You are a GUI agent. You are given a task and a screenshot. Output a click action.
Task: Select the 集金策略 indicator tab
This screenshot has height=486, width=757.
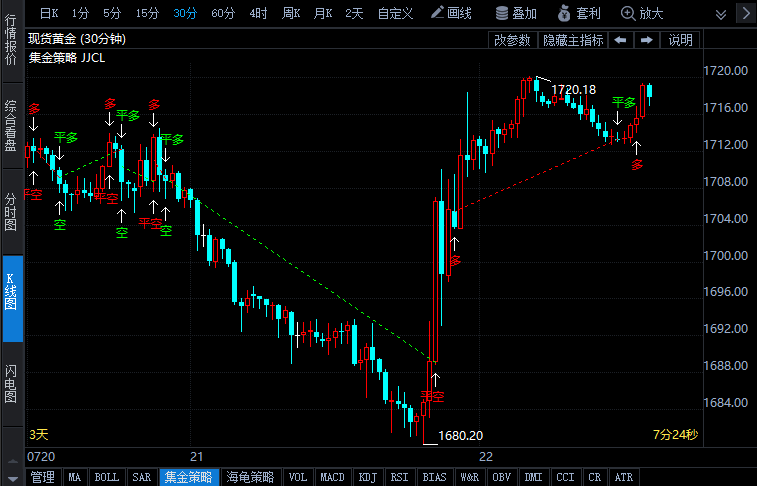pos(189,477)
